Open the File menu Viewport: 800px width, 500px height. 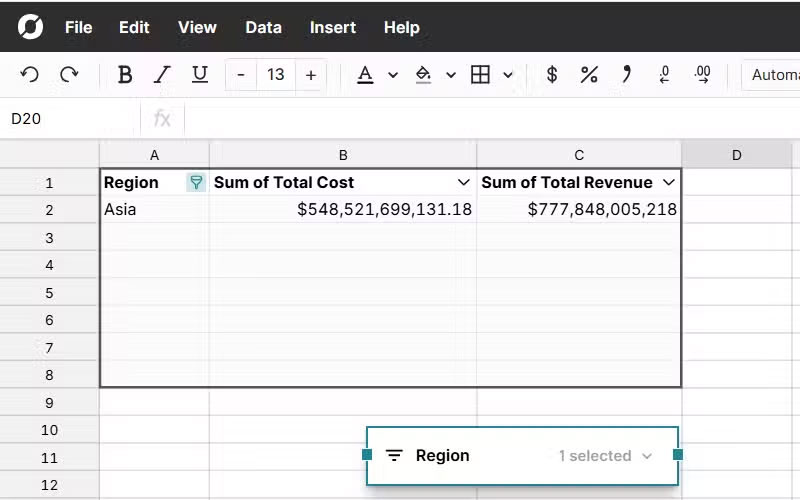click(x=79, y=27)
